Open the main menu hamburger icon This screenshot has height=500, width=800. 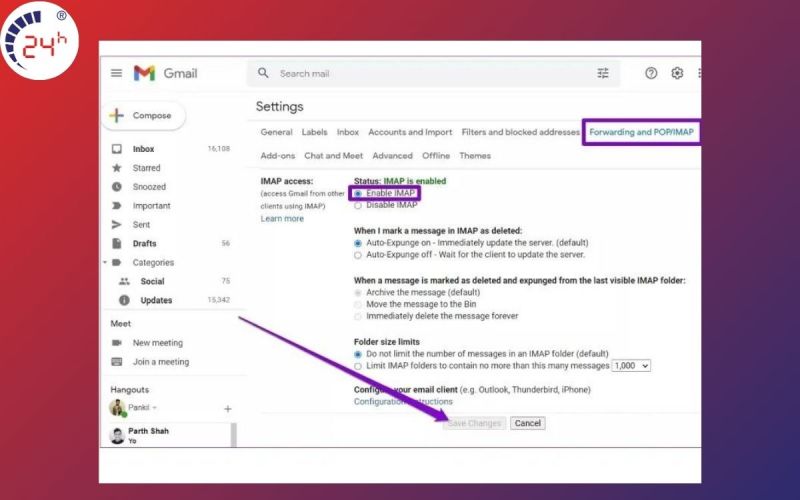tap(116, 73)
